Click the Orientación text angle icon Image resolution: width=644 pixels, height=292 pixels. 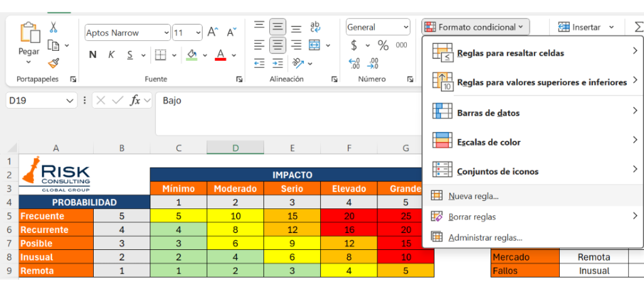point(297,63)
